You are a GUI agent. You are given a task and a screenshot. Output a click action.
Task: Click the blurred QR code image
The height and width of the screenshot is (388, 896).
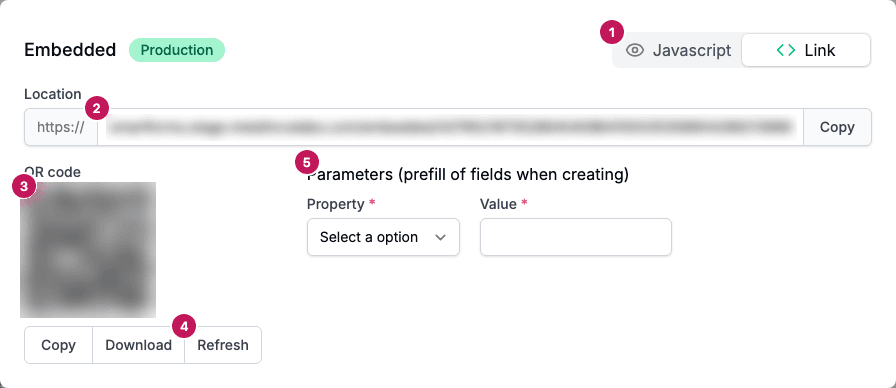point(88,250)
